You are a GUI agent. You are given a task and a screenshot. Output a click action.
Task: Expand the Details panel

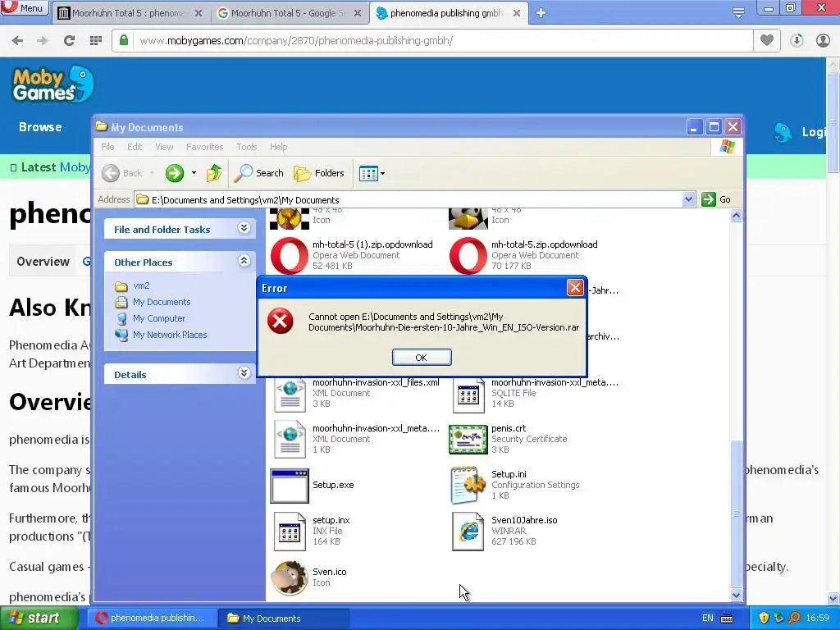(244, 373)
